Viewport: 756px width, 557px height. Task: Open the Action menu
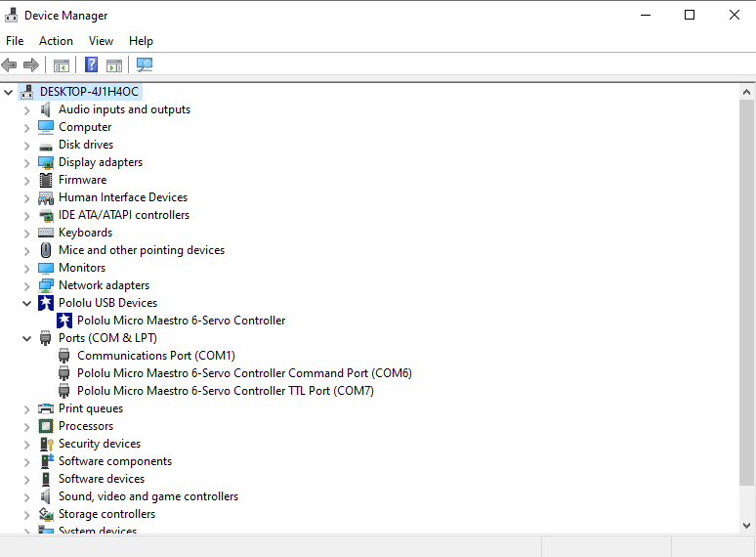click(x=56, y=41)
